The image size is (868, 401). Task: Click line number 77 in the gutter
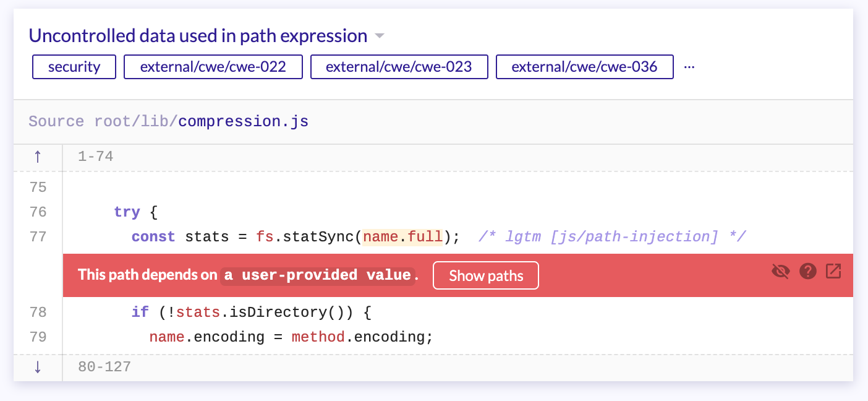point(37,236)
